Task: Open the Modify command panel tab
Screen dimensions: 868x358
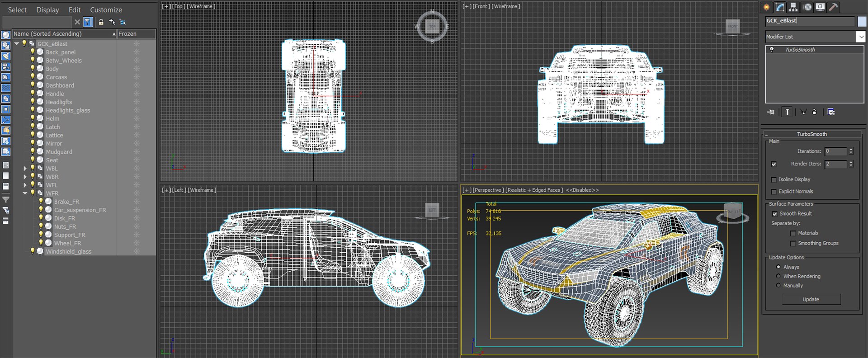Action: coord(780,7)
